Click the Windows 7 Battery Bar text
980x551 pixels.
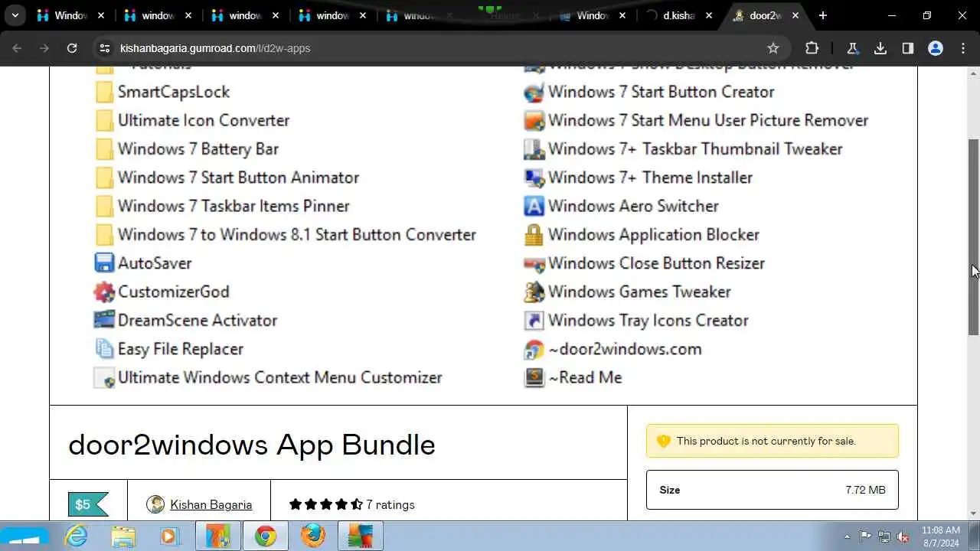pyautogui.click(x=198, y=148)
